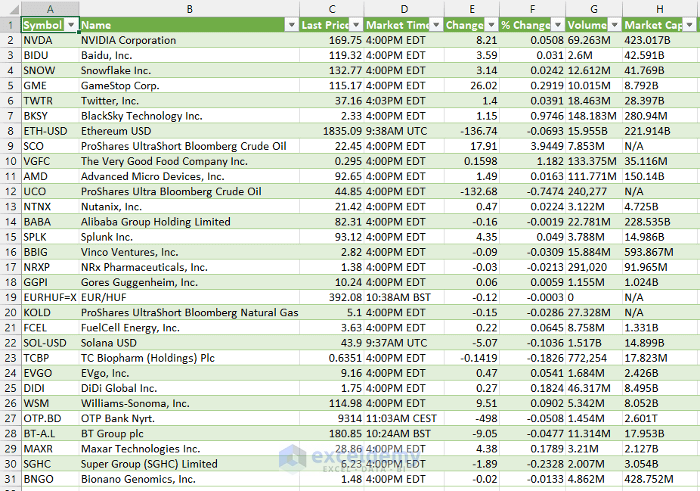700x491 pixels.
Task: Select row 19 header
Action: click(11, 298)
